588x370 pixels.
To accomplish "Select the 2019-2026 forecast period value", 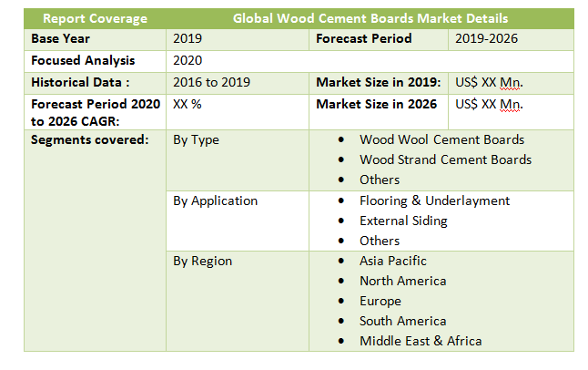I will click(x=488, y=39).
